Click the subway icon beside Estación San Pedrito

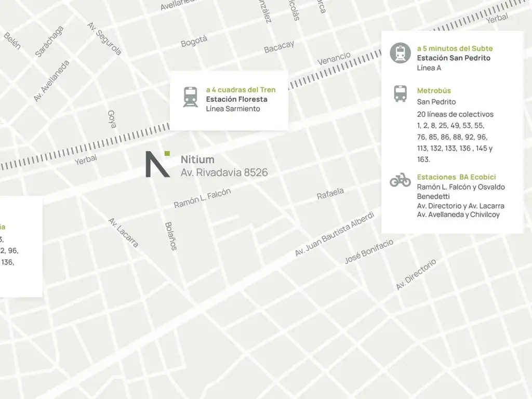(401, 53)
